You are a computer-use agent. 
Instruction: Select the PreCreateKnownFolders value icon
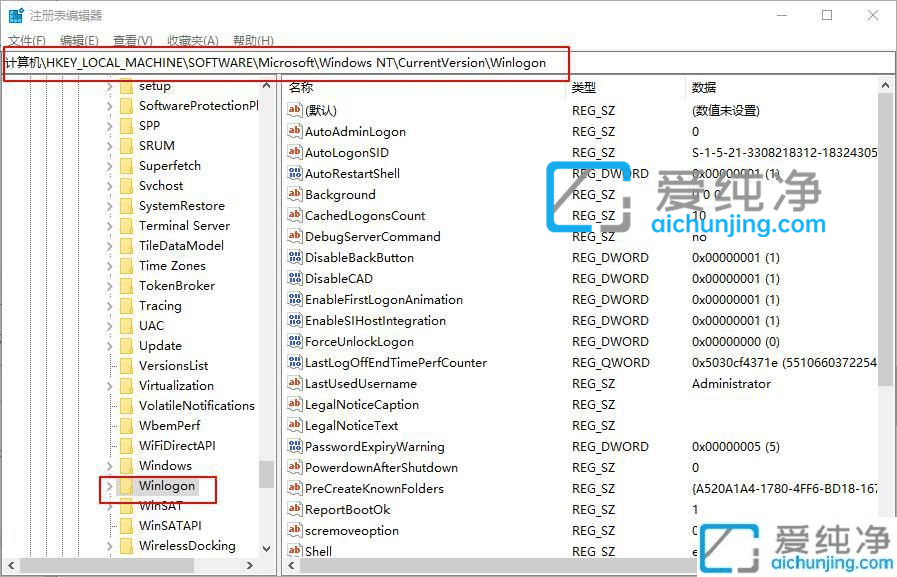(x=295, y=488)
